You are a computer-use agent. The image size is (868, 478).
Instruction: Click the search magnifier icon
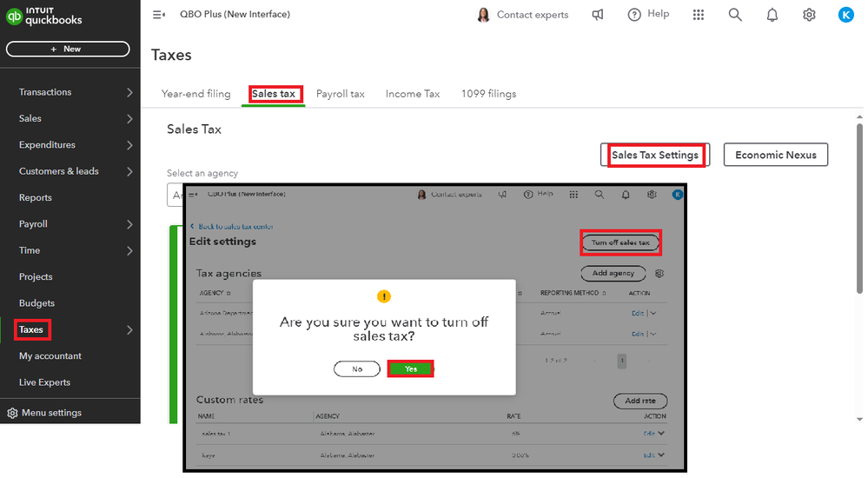point(735,15)
